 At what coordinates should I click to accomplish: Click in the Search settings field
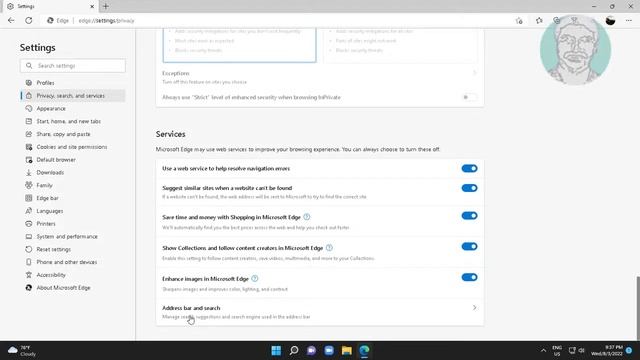click(x=73, y=66)
